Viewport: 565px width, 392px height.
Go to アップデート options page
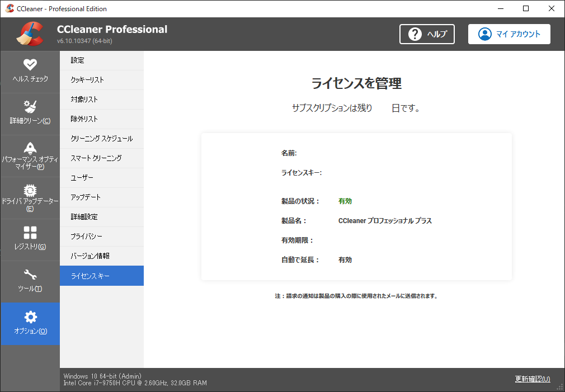point(102,197)
